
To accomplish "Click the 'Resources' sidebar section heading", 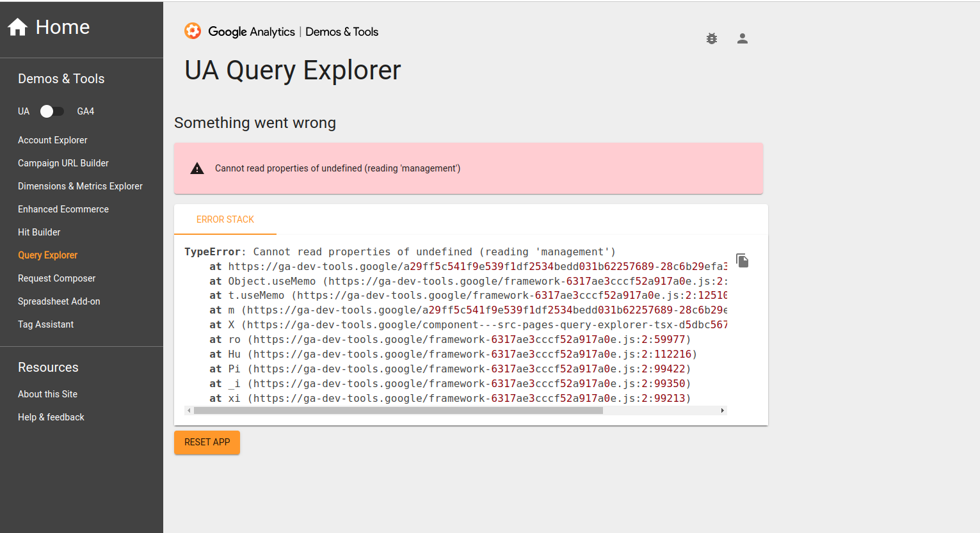I will point(48,367).
